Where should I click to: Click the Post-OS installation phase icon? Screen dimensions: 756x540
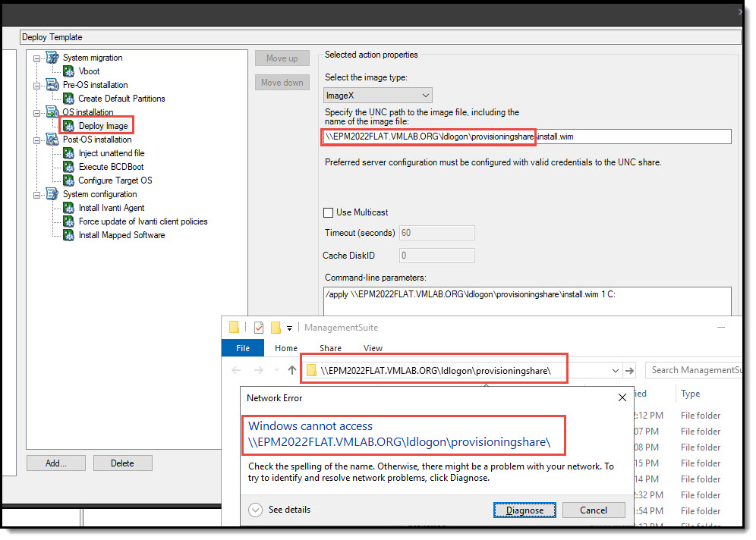[52, 140]
